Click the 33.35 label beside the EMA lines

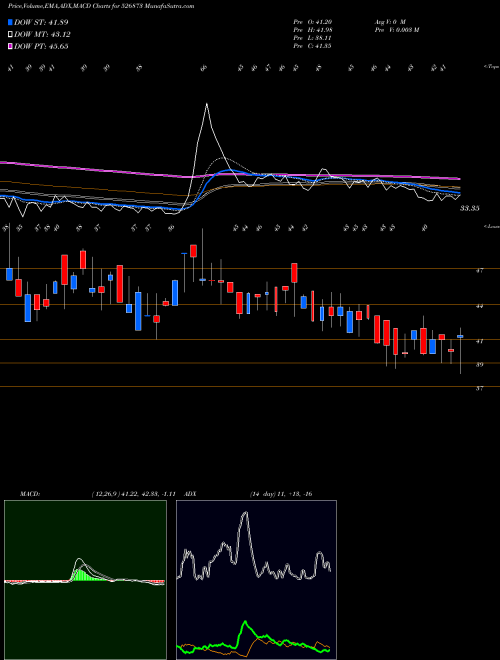(x=470, y=208)
